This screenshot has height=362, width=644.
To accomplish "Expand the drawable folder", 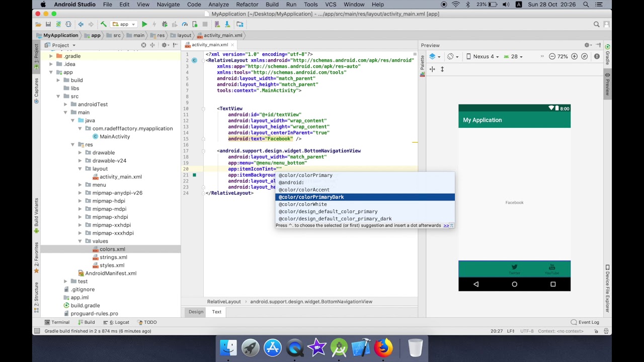I will [x=80, y=152].
